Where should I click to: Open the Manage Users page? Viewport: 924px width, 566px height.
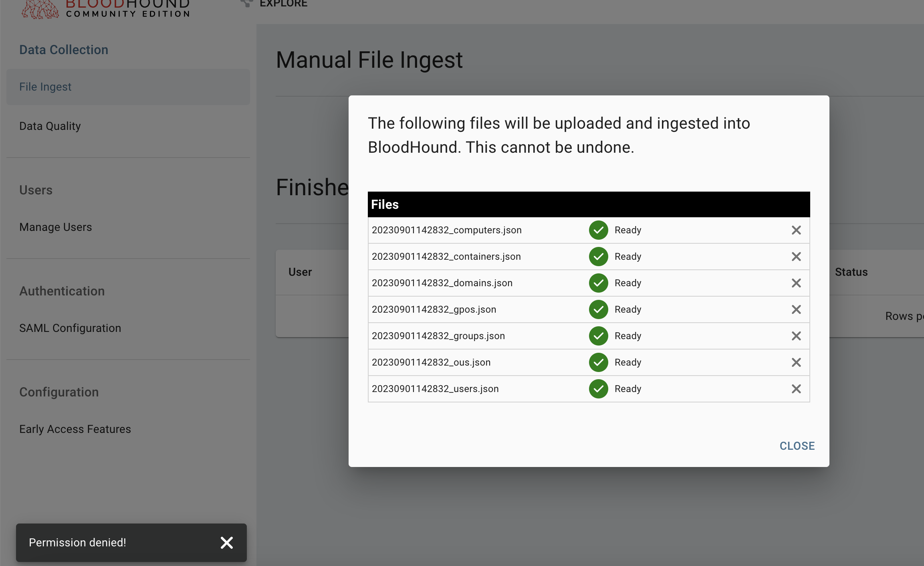tap(56, 227)
